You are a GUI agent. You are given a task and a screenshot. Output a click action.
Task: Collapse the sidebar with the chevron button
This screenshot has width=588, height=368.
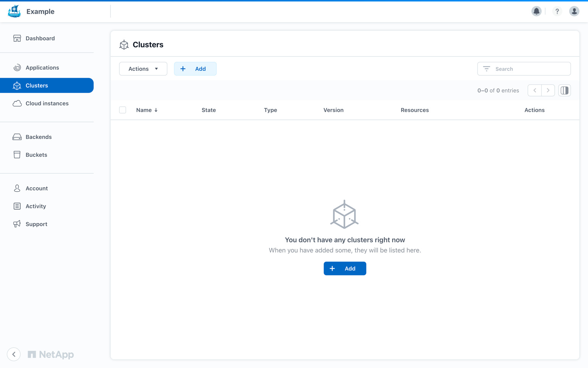click(x=14, y=354)
